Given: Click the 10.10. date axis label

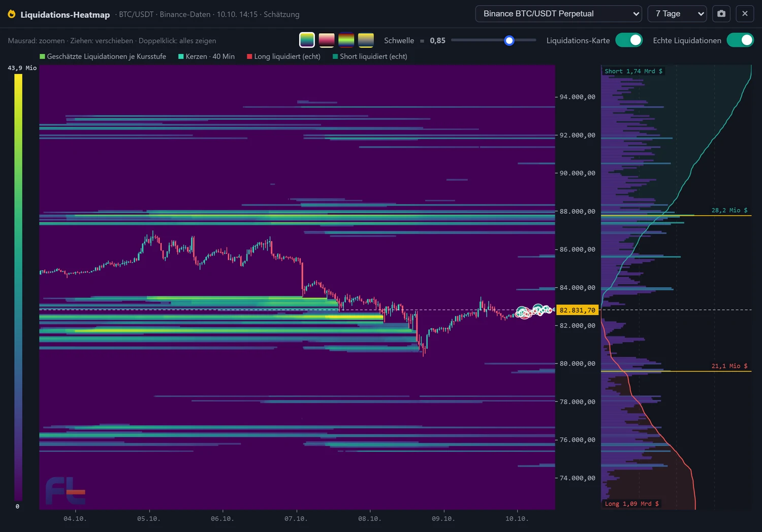Looking at the screenshot, I should pyautogui.click(x=517, y=518).
